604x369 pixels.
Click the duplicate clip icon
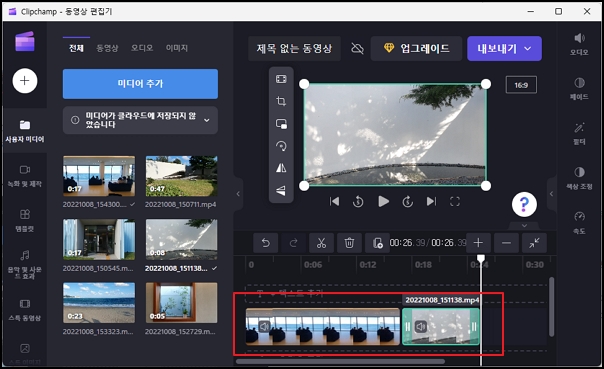tap(377, 243)
